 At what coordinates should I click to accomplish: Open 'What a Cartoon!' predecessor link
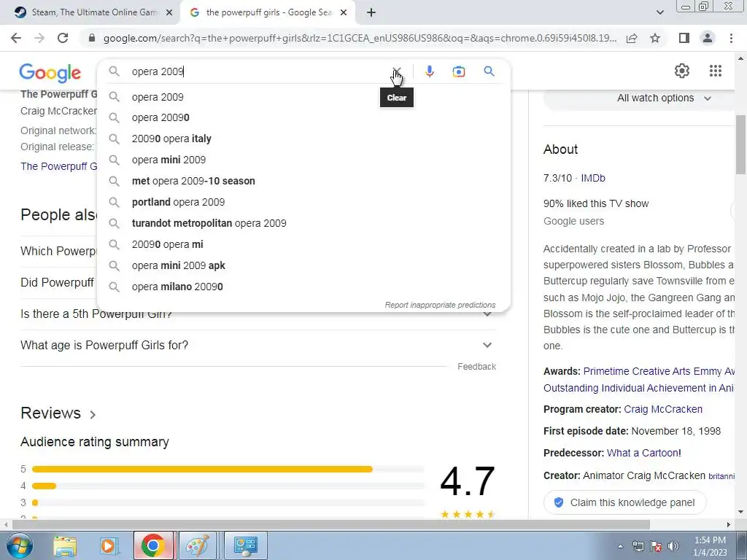[643, 453]
